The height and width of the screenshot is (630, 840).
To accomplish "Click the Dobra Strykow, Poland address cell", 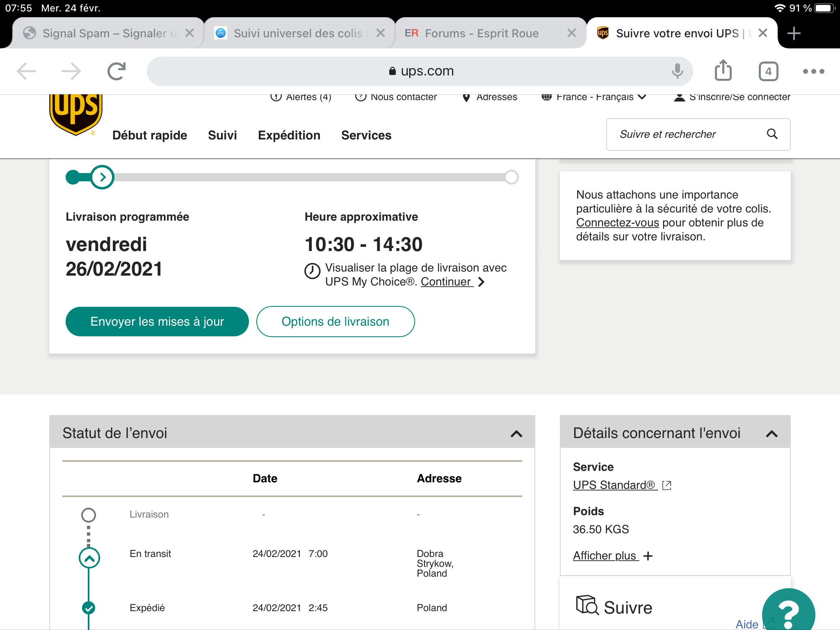I will tap(435, 564).
